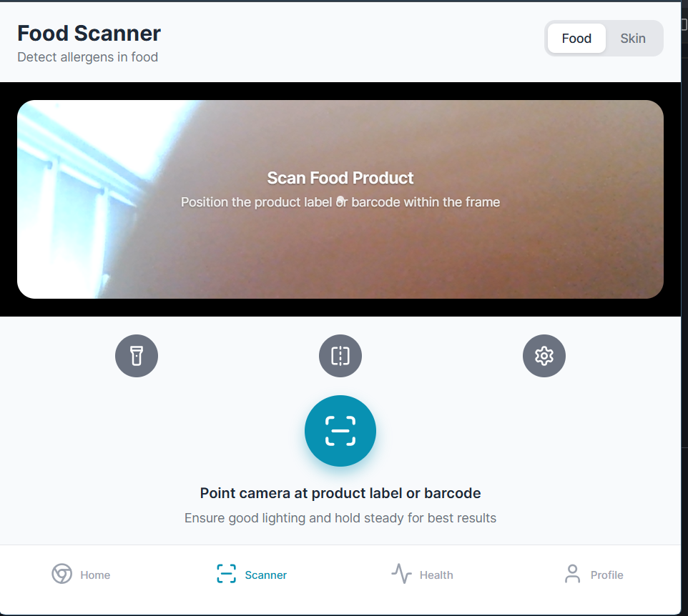Viewport: 688px width, 616px height.
Task: Open the Profile tab label
Action: [606, 575]
